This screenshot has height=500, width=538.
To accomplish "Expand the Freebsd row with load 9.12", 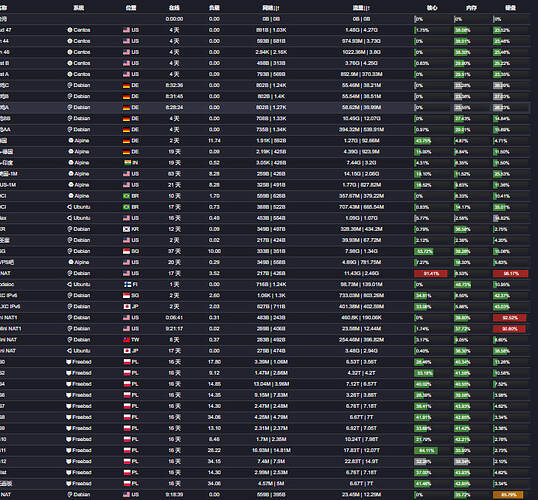I will 265,373.
